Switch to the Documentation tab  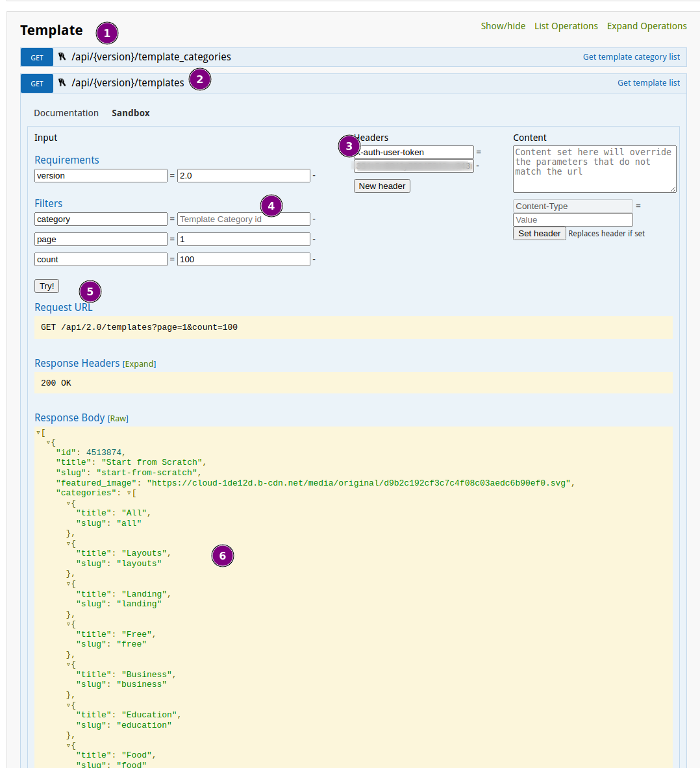point(66,113)
